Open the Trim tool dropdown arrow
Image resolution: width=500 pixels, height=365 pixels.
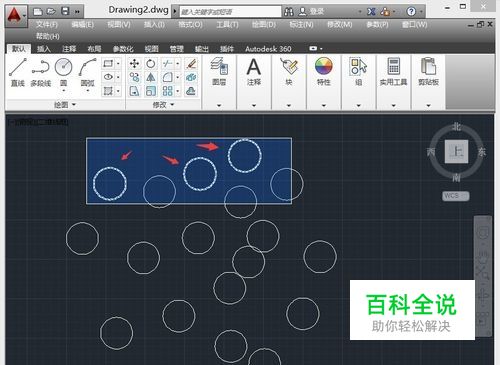point(178,63)
